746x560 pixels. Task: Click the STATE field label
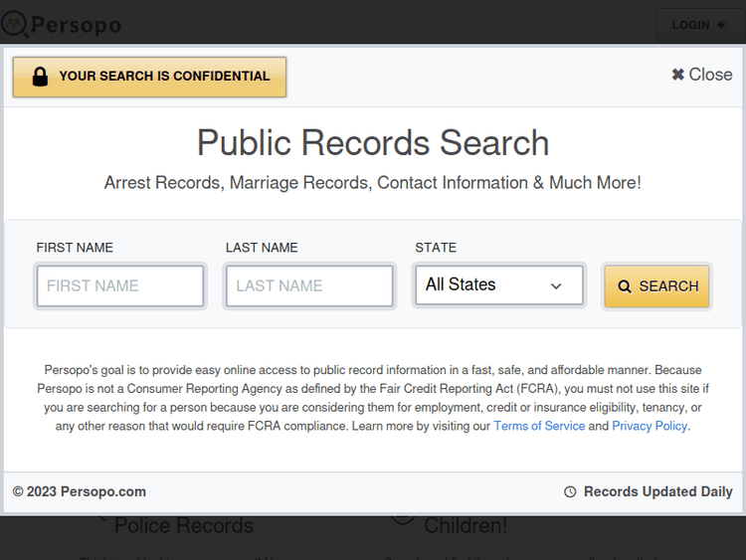click(436, 248)
